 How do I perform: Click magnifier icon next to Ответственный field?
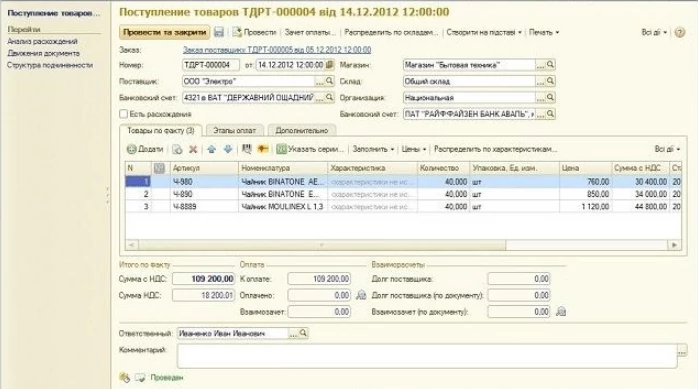(x=303, y=333)
